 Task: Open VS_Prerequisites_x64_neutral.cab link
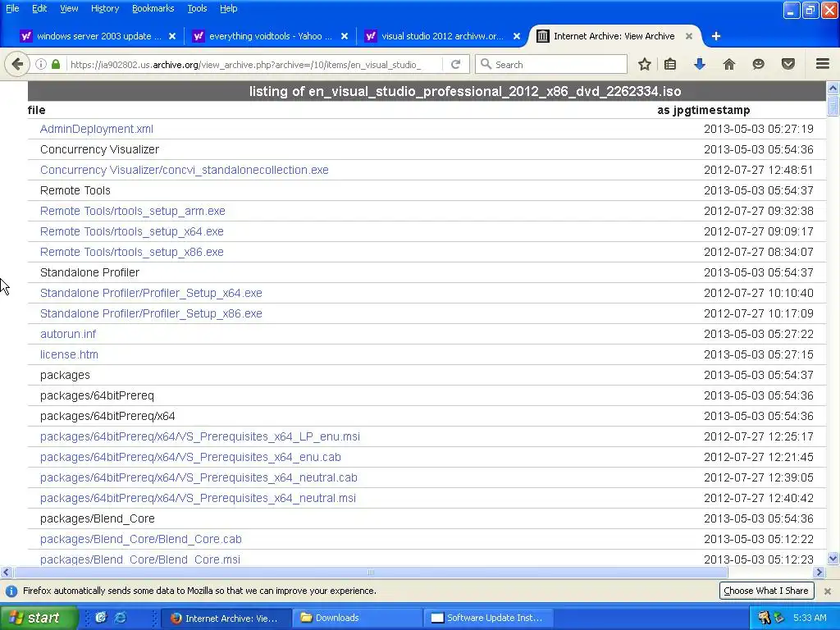tap(199, 477)
